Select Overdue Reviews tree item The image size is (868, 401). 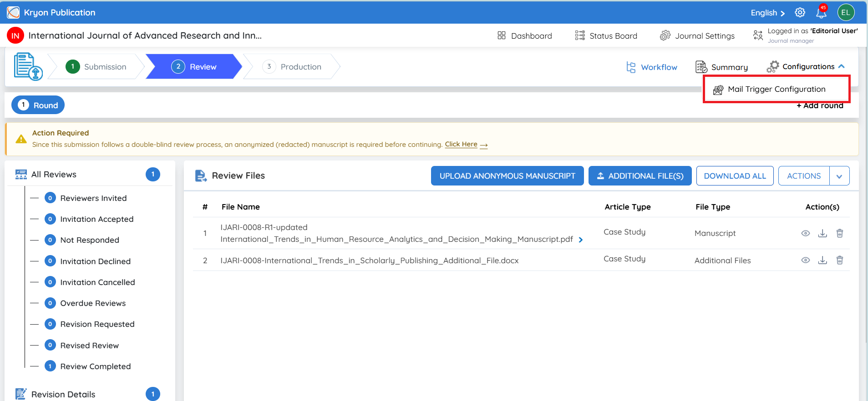(x=93, y=303)
